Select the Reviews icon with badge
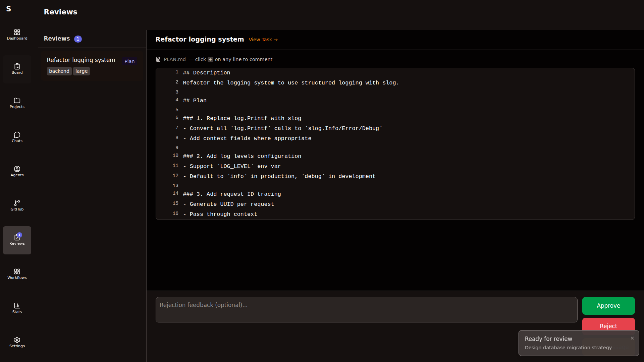This screenshot has width=644, height=362. [17, 240]
